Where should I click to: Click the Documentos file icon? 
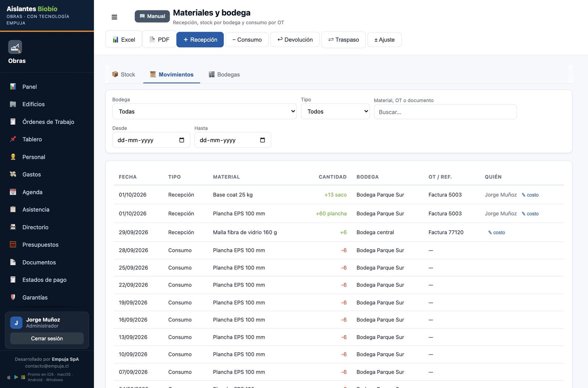(x=13, y=262)
